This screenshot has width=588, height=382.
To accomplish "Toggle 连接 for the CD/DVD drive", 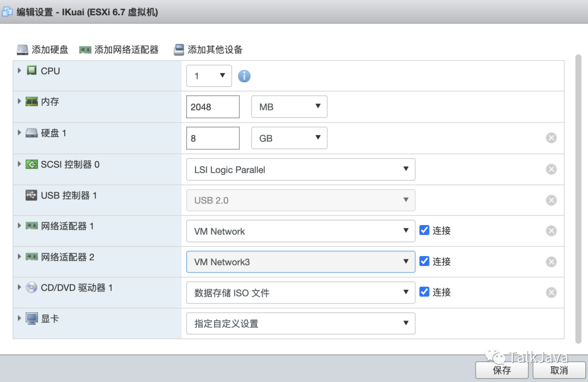I will click(424, 292).
